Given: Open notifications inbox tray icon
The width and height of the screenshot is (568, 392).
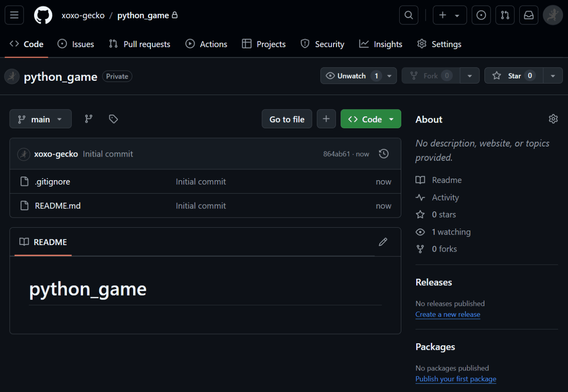Looking at the screenshot, I should (x=529, y=15).
